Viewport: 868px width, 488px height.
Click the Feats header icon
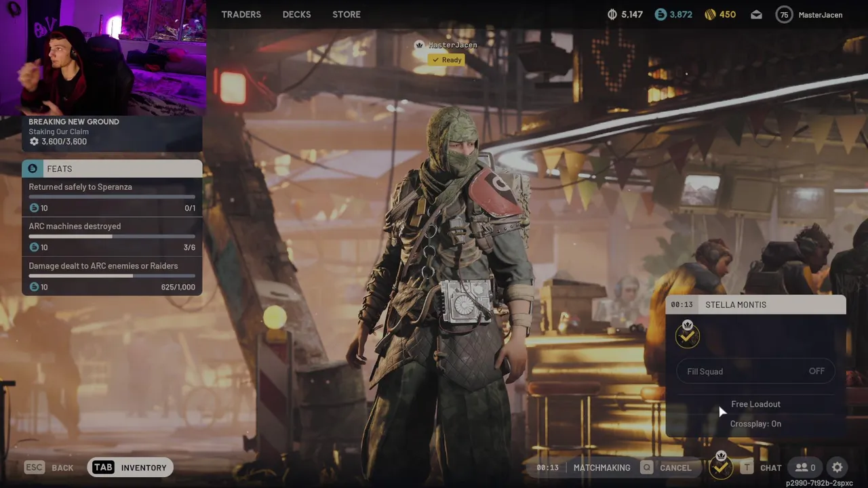[x=33, y=169]
